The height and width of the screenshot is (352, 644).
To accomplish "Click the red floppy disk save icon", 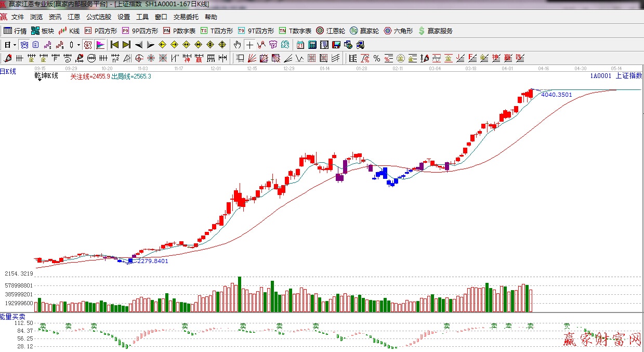I will click(x=336, y=45).
